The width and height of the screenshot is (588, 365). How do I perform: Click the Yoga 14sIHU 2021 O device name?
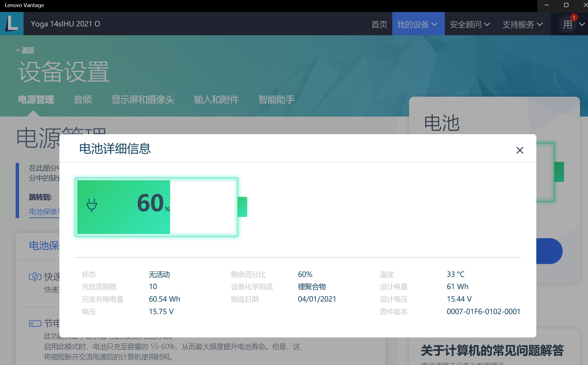[x=65, y=24]
